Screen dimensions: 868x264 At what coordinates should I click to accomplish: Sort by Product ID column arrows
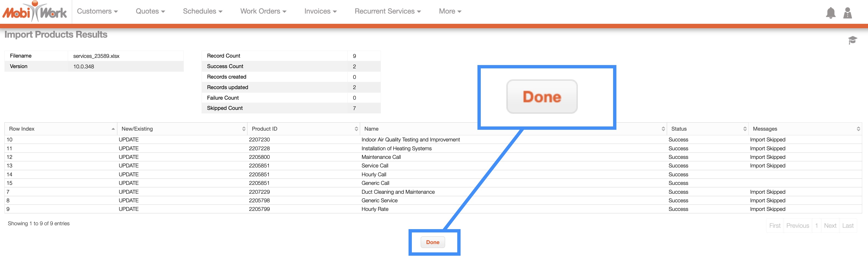[x=356, y=129]
